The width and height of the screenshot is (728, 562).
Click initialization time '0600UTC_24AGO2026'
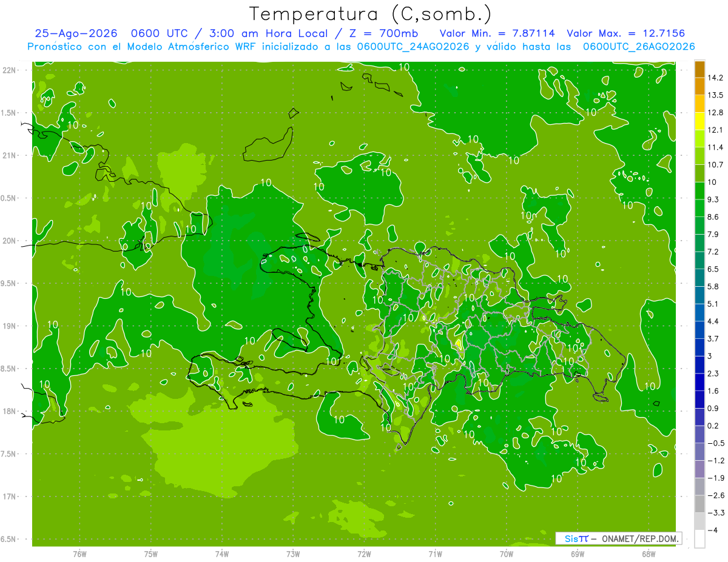414,47
